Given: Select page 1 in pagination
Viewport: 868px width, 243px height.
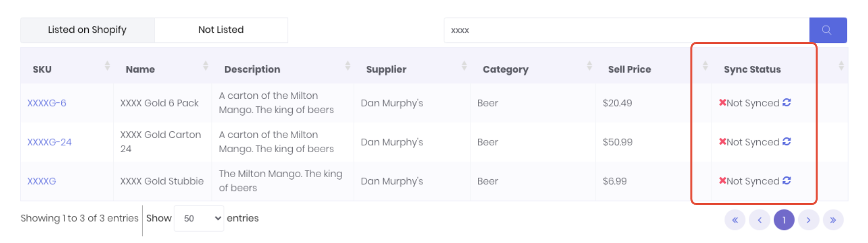Looking at the screenshot, I should tap(784, 220).
